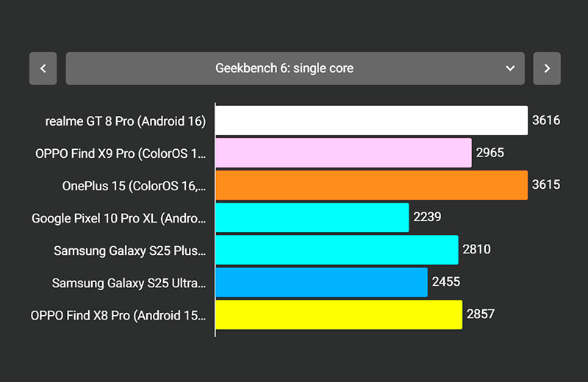Click the blue Samsung Galaxy S25 Ultra bar
588x382 pixels.
[321, 282]
